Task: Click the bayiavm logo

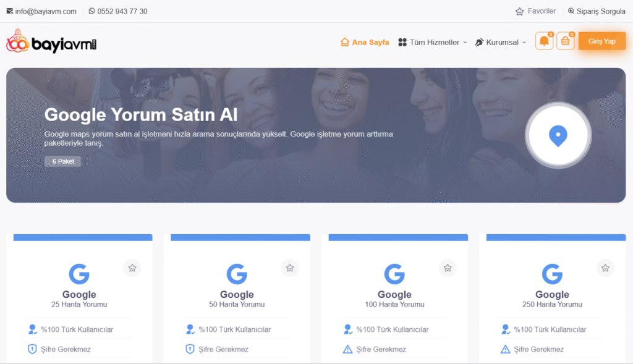Action: point(52,41)
